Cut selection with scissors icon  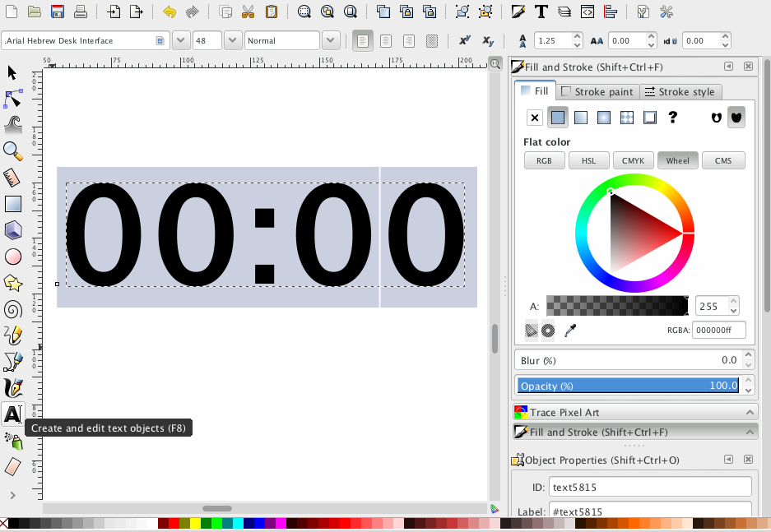point(248,12)
